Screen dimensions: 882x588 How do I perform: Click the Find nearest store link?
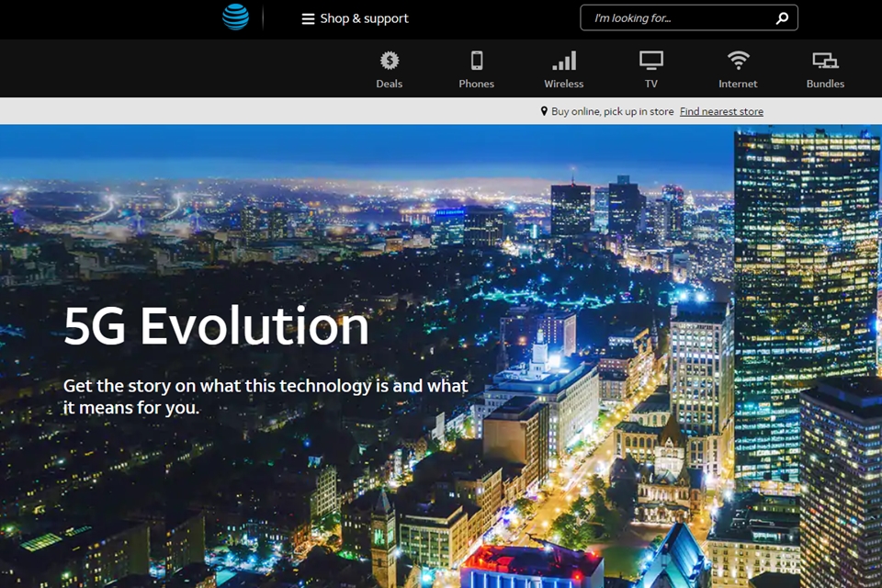coord(721,111)
